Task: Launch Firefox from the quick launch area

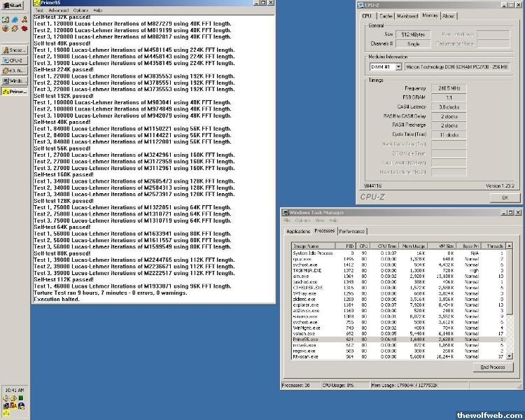Action: pos(6,29)
